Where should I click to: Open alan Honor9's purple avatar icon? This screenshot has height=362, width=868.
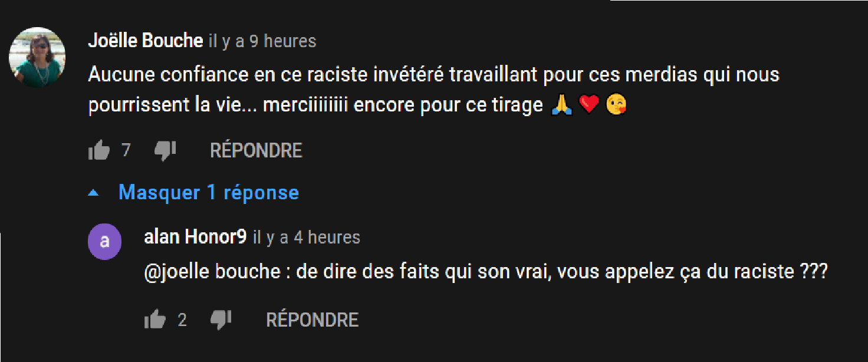coord(105,242)
